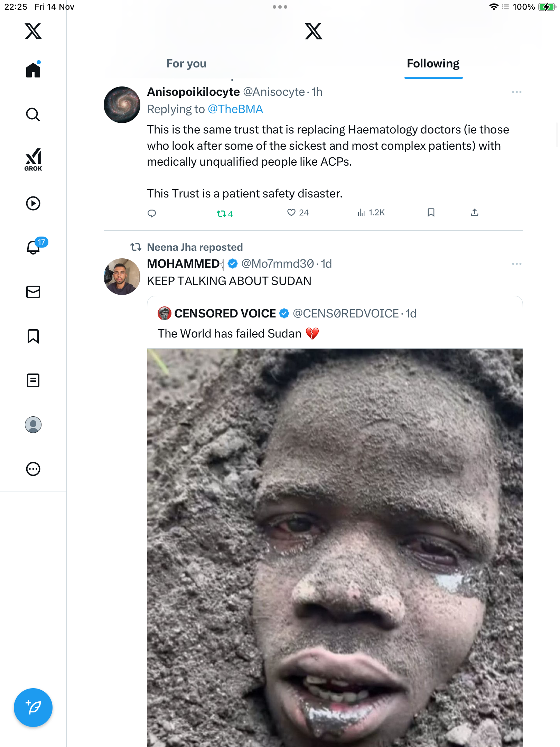
Task: Open Lists icon in sidebar
Action: tap(33, 380)
